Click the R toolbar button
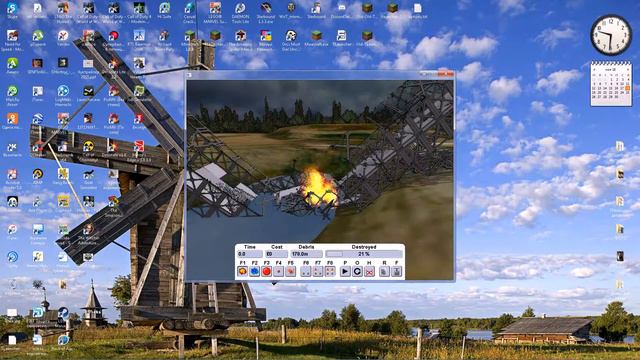This screenshot has width=640, height=360. [384, 271]
